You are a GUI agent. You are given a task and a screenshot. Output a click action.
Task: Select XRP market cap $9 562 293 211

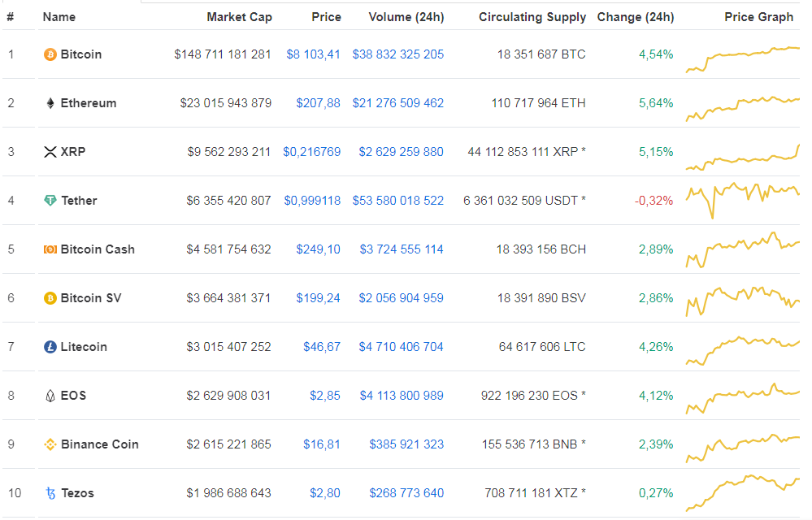pos(229,152)
